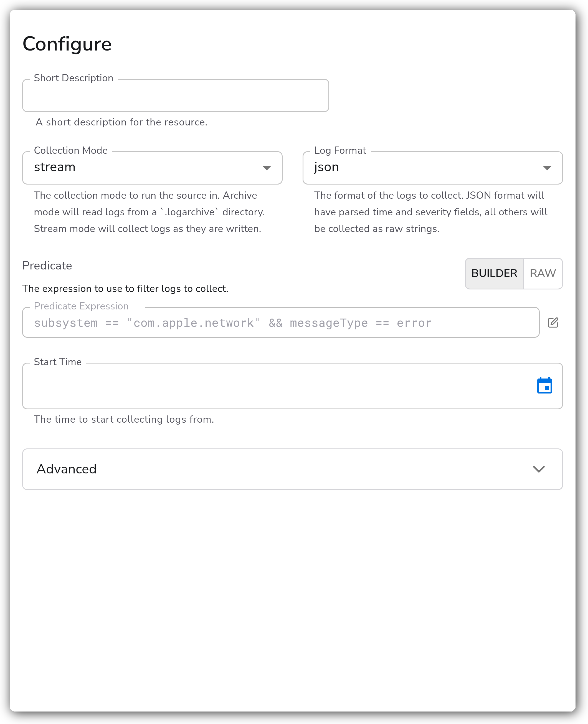Screen dimensions: 588x724
Task: Click 'A short description for the resource.' text
Action: [x=121, y=122]
